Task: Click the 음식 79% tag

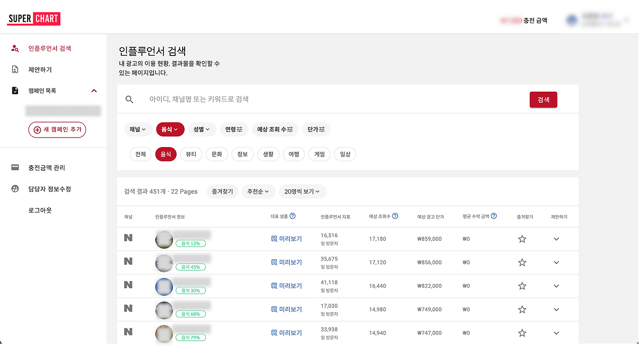Action: coord(191,337)
